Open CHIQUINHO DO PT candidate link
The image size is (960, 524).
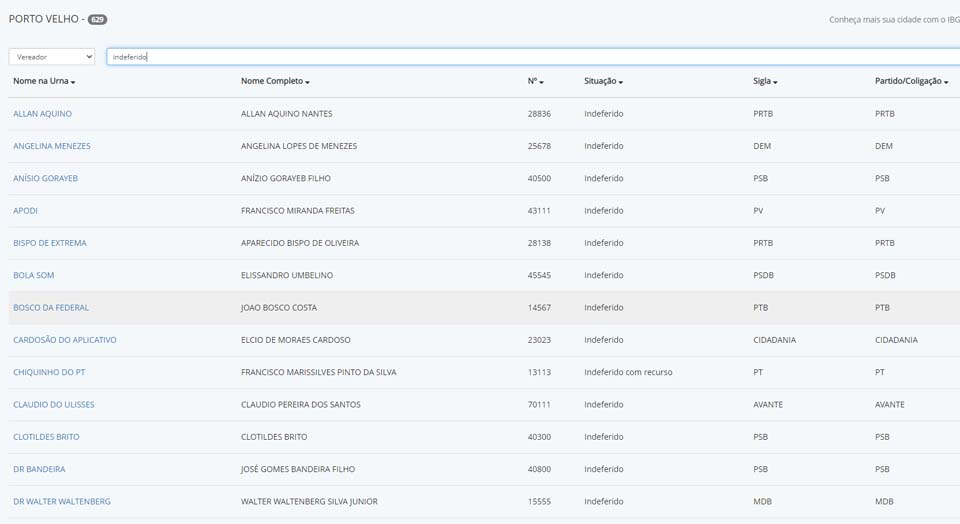point(49,372)
